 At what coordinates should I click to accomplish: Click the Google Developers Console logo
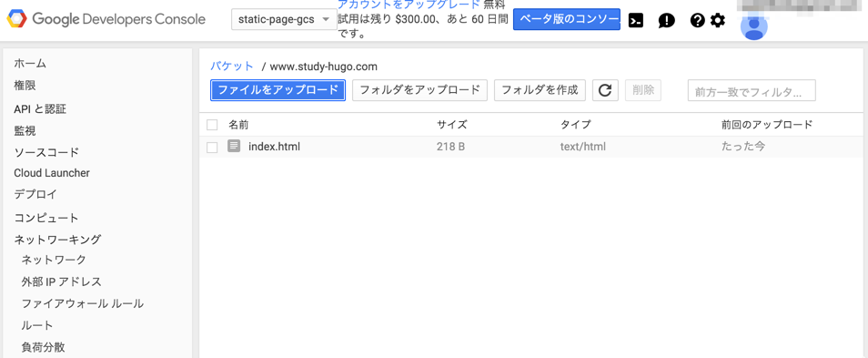tap(106, 19)
